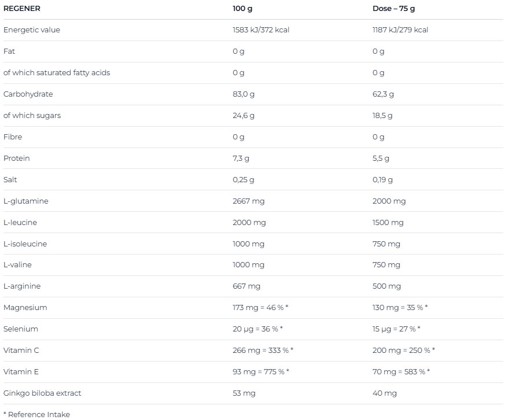Image resolution: width=508 pixels, height=420 pixels.
Task: Click the L-leucine 2000 mg value
Action: (x=249, y=223)
